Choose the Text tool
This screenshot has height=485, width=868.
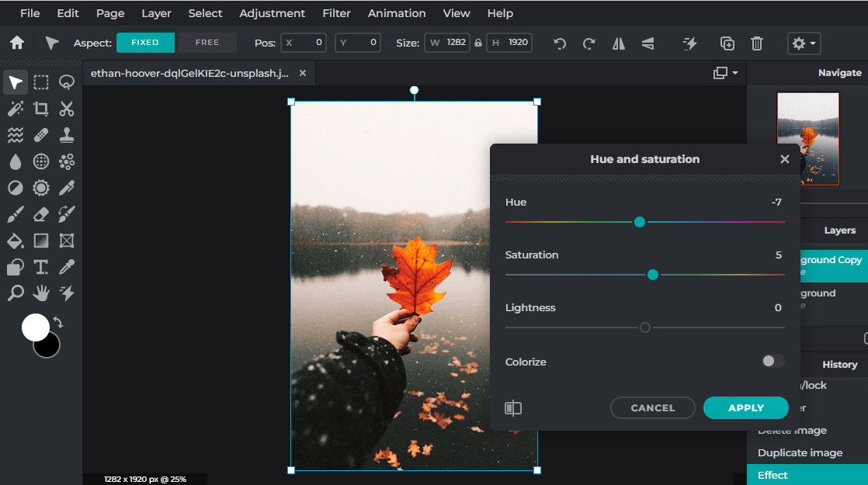40,266
